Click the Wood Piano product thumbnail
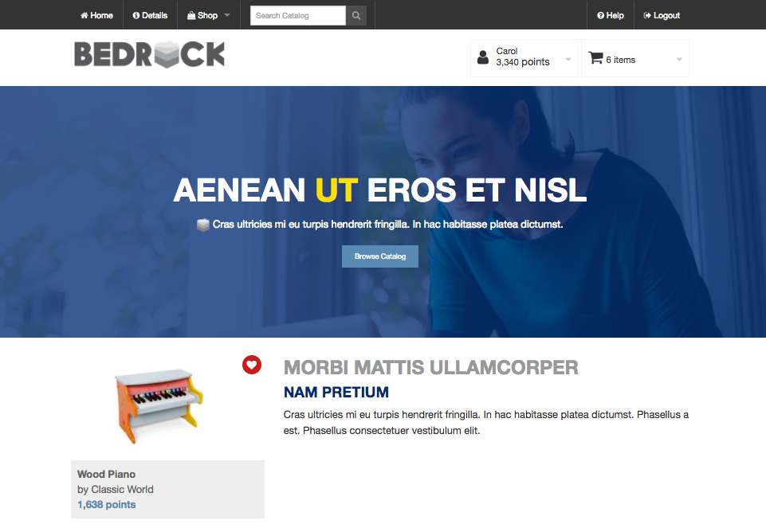 (159, 406)
